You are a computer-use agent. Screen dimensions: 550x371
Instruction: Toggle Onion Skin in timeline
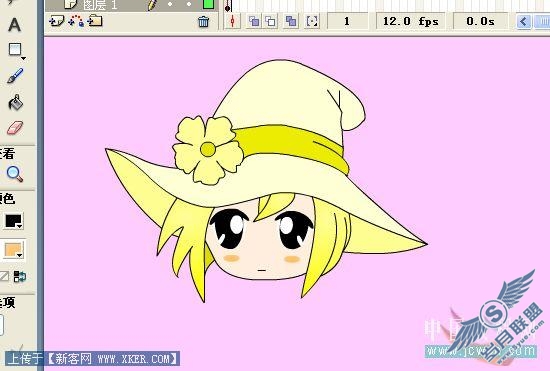(254, 21)
